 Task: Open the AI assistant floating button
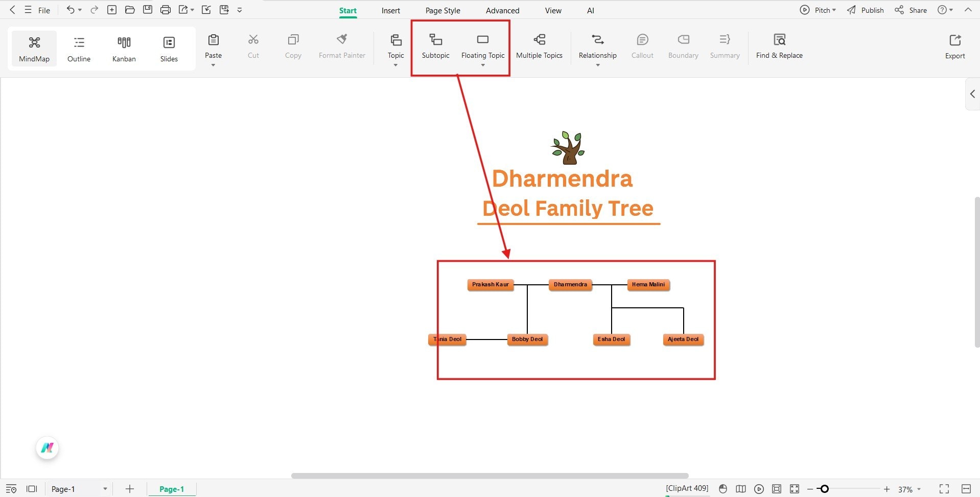click(48, 448)
